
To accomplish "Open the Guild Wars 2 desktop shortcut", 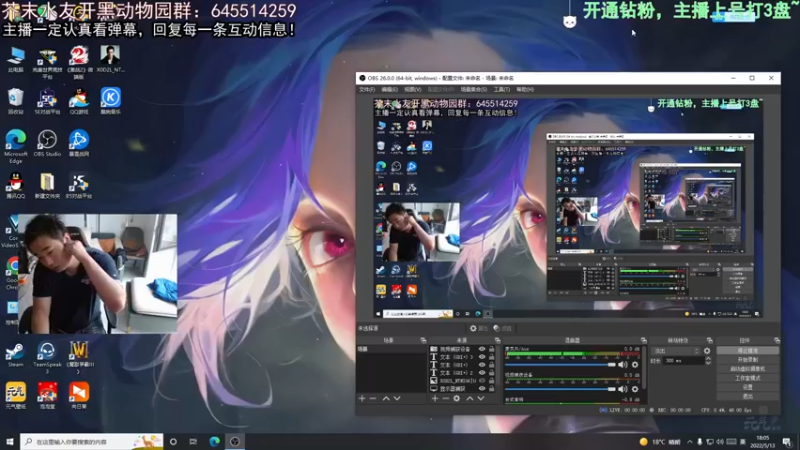I will 79,62.
